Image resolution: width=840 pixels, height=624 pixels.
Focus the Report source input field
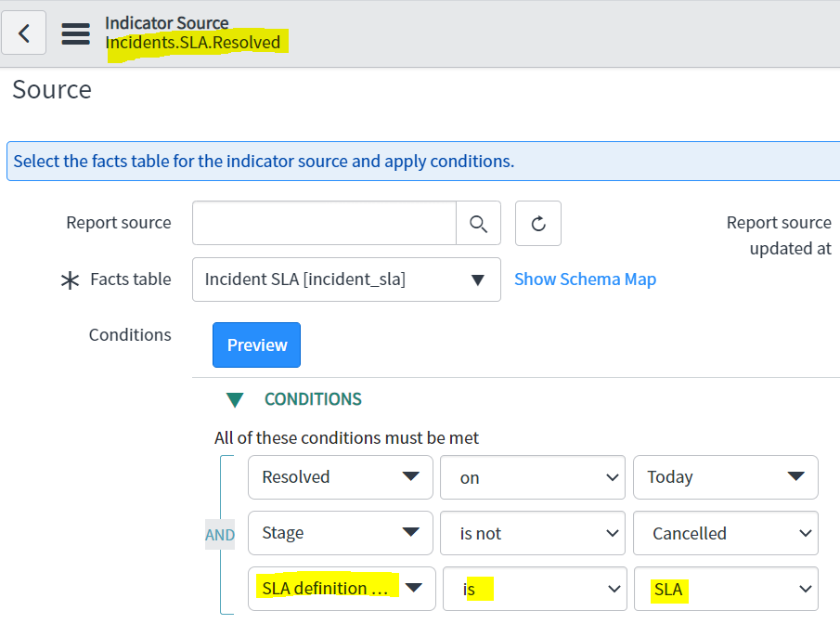coord(324,223)
